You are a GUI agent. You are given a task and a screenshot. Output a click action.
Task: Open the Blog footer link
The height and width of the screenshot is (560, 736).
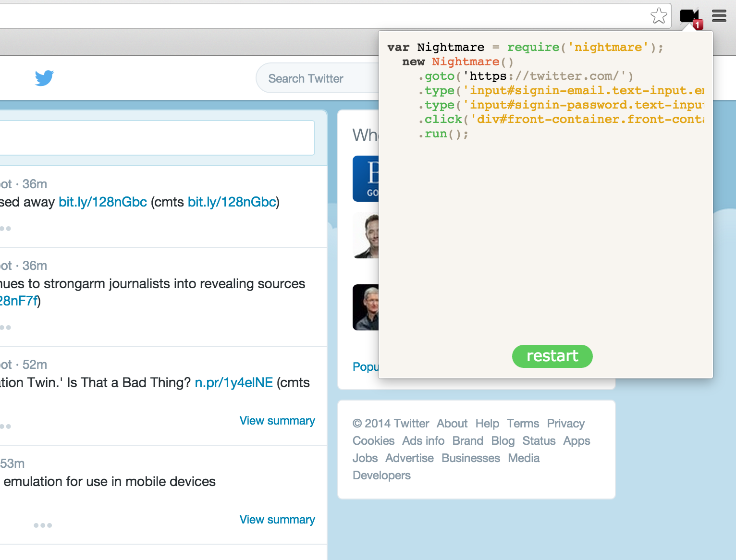pos(503,441)
